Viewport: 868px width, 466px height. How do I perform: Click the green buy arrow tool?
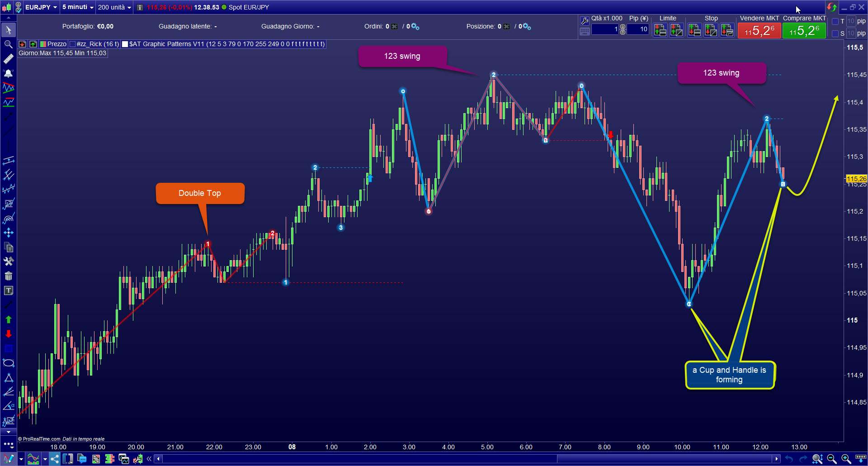click(x=8, y=319)
